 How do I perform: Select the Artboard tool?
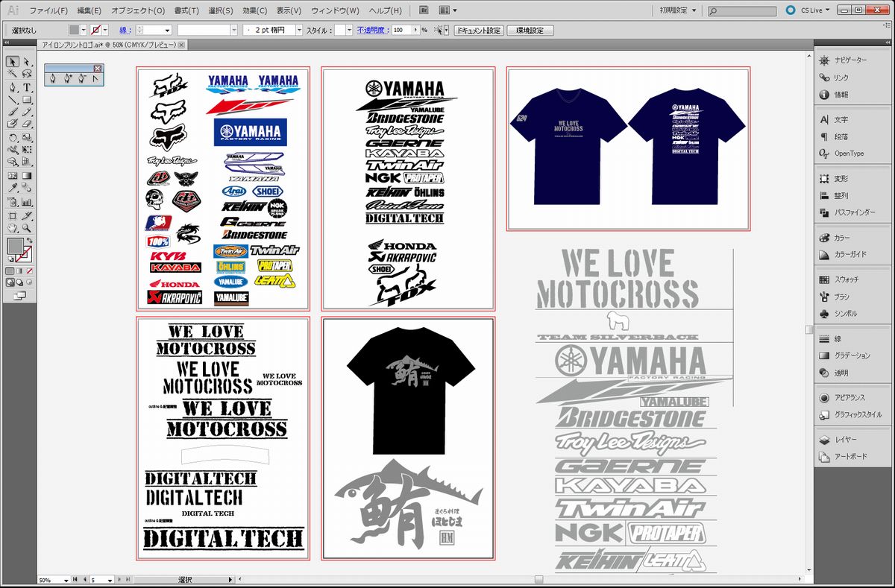13,216
